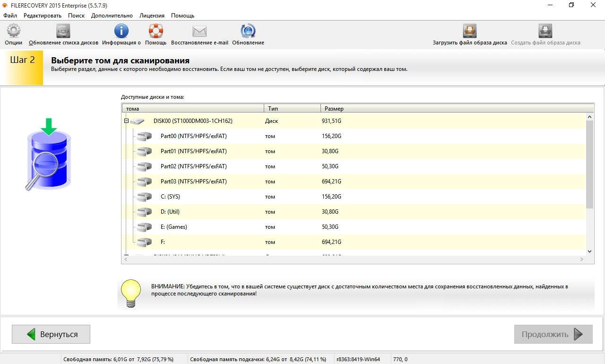Click the Диск type cell
605x364 pixels.
coord(271,121)
